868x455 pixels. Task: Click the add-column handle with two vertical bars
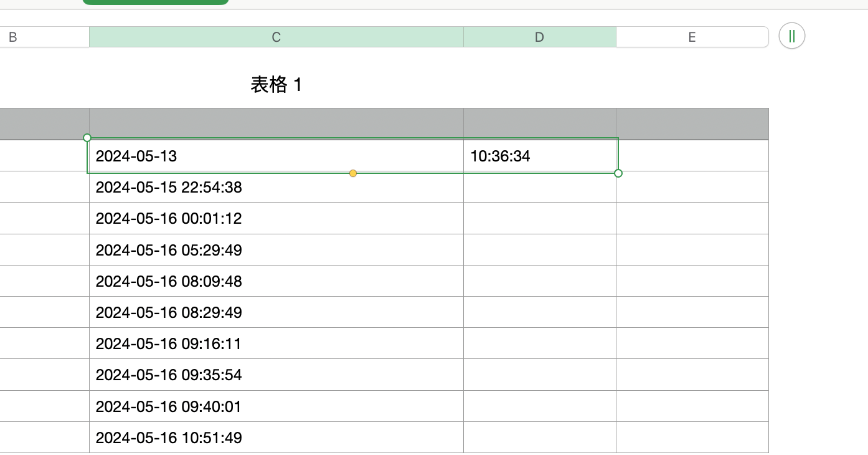(791, 36)
